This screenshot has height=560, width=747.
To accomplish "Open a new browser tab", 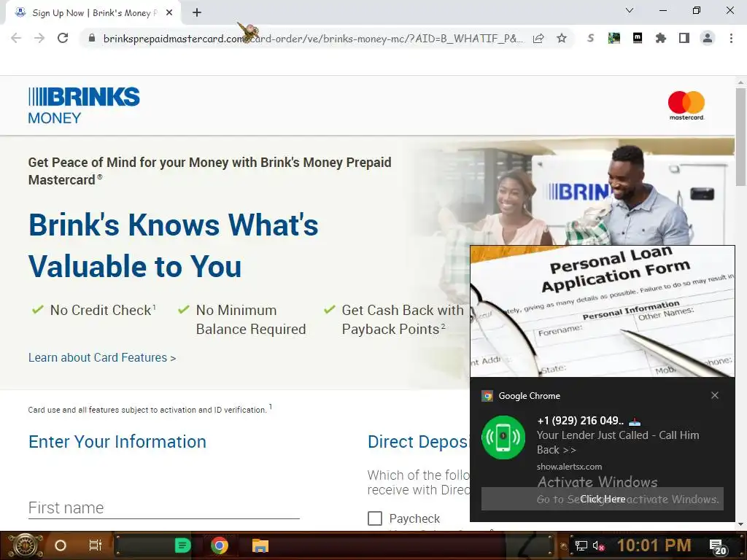I will tap(197, 13).
